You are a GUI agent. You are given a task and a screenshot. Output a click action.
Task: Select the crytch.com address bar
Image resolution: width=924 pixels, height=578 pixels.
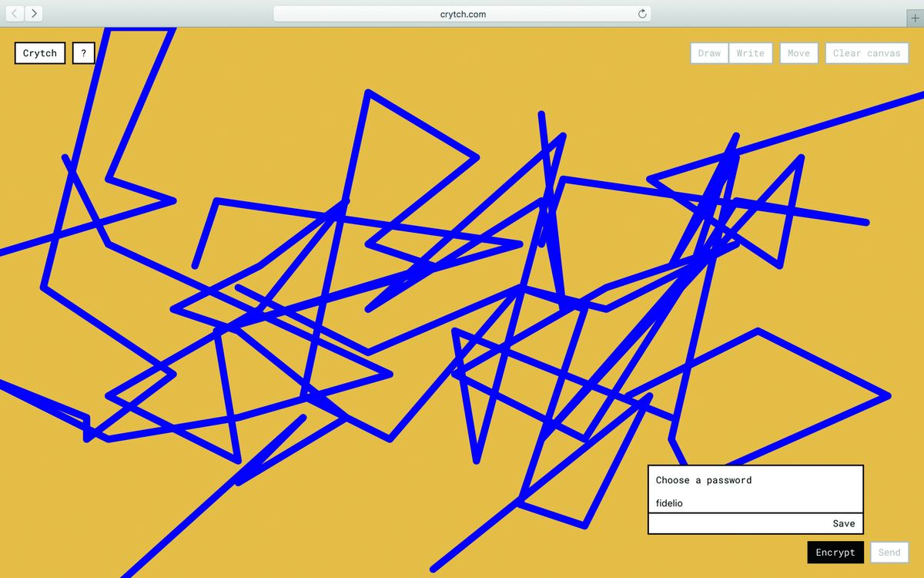tap(462, 14)
